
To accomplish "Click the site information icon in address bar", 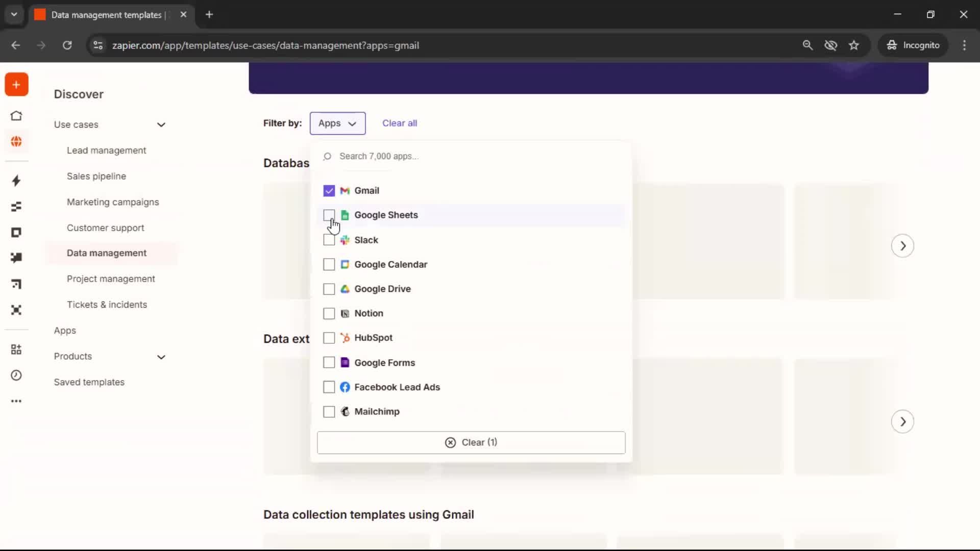I will 97,45.
